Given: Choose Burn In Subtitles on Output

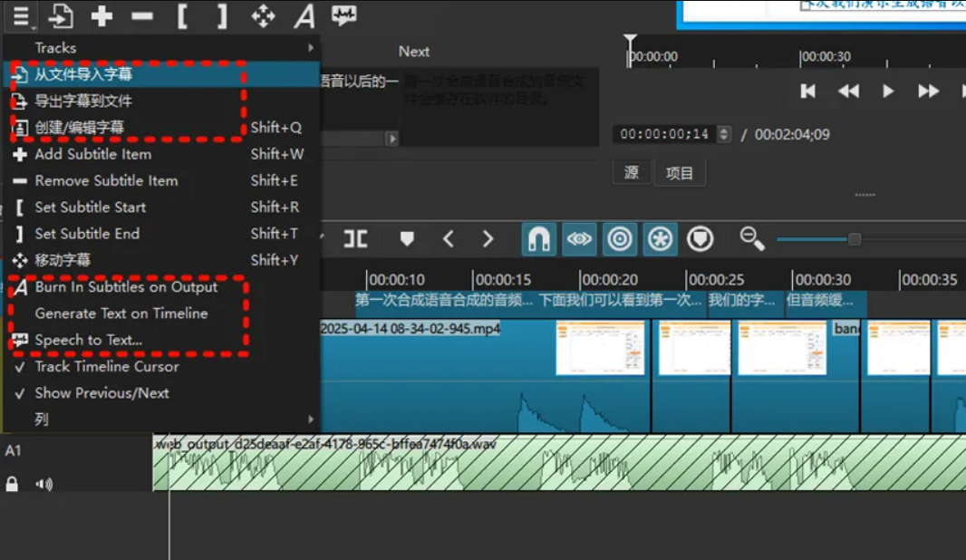Looking at the screenshot, I should click(x=126, y=287).
